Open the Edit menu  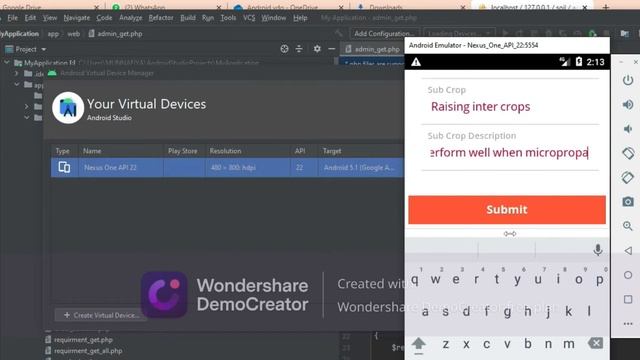[x=30, y=18]
